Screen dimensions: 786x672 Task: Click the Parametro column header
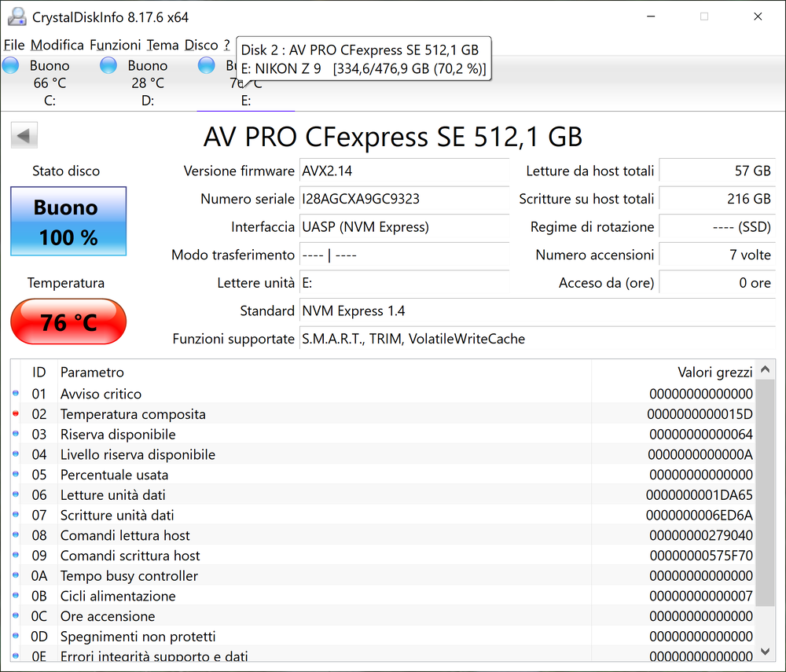(325, 373)
